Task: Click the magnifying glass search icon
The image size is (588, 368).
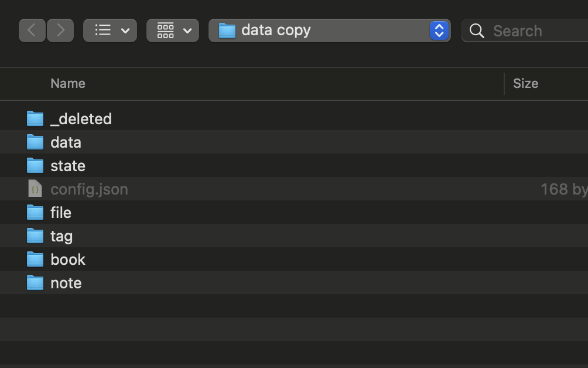Action: 477,30
